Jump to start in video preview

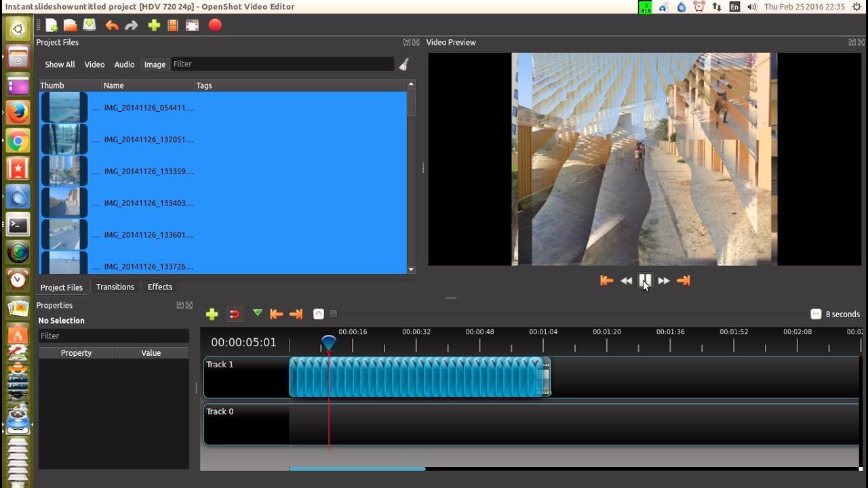click(x=607, y=281)
